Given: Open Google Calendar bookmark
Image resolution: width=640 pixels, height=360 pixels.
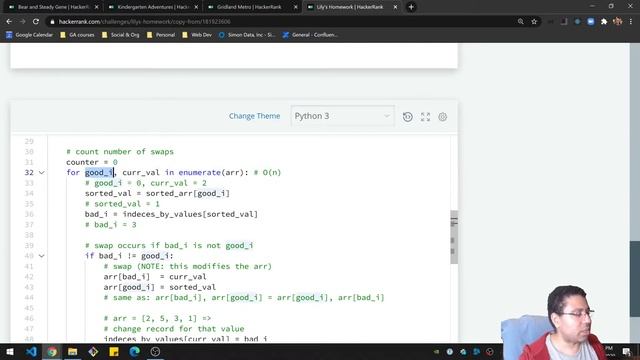Looking at the screenshot, I should (x=29, y=35).
